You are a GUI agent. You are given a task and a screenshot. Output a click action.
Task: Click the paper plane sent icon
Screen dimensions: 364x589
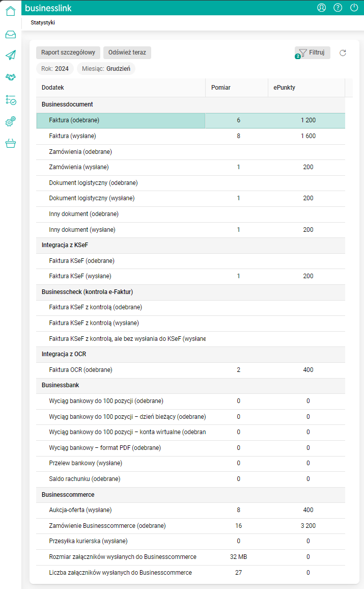click(x=11, y=55)
